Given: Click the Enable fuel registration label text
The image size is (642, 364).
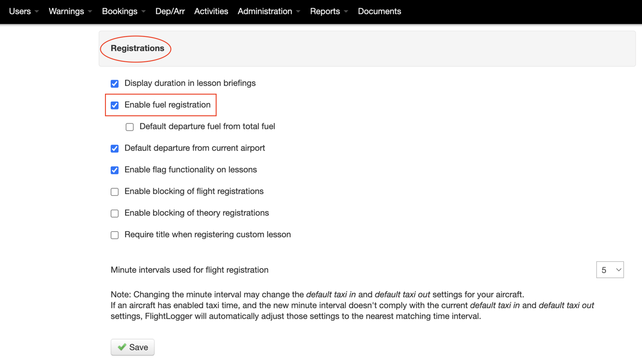Looking at the screenshot, I should click(167, 105).
